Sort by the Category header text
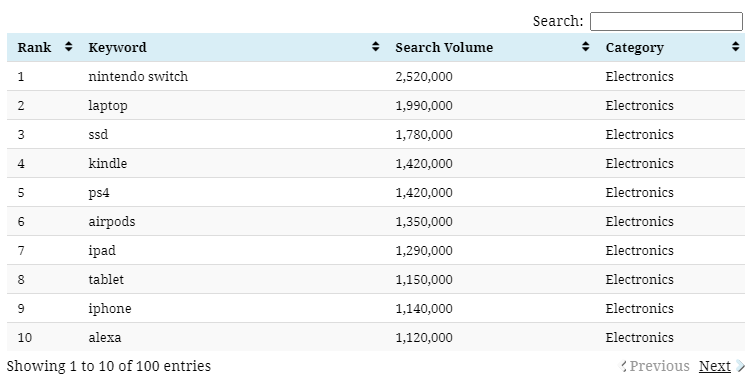This screenshot has height=381, width=754. [x=634, y=48]
